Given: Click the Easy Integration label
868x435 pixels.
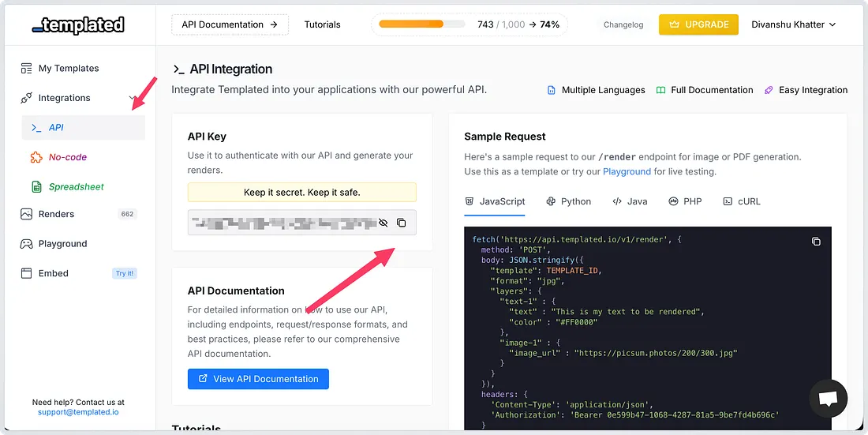Looking at the screenshot, I should pos(814,90).
